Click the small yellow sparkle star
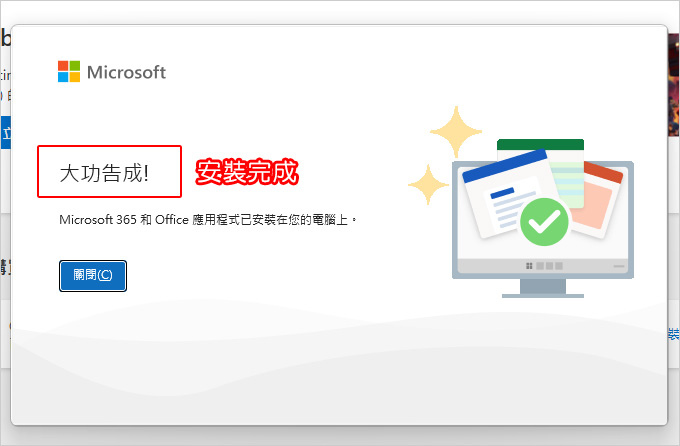680x446 pixels. click(428, 184)
